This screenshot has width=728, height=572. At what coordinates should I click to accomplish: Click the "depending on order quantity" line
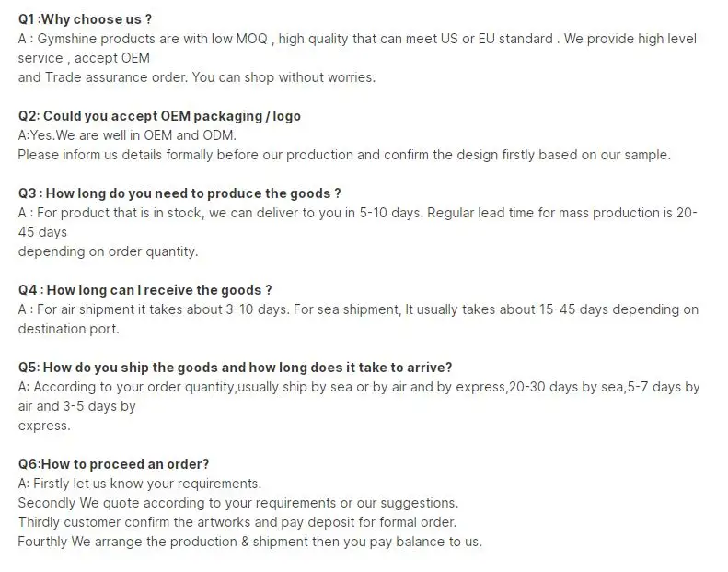click(108, 251)
